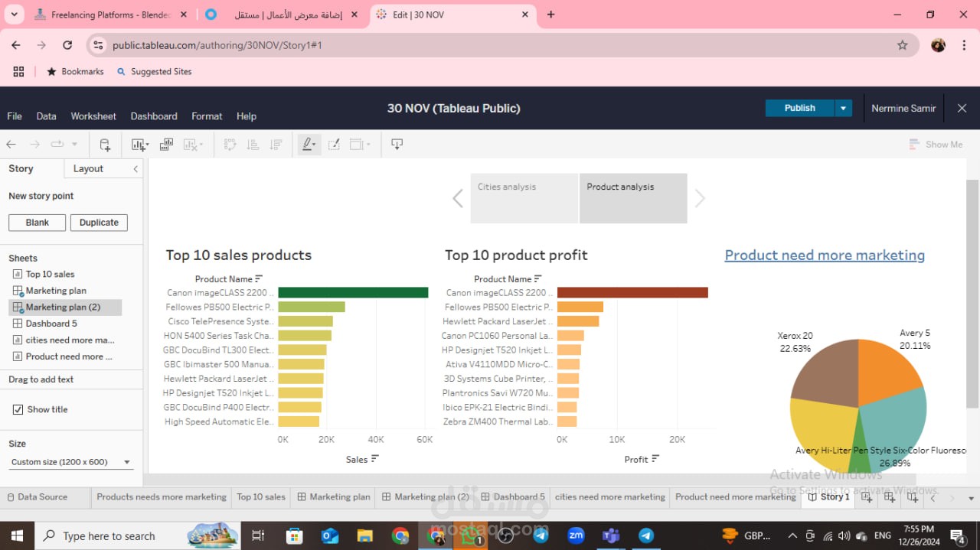Click the dark green Canon sales bar

click(x=353, y=292)
